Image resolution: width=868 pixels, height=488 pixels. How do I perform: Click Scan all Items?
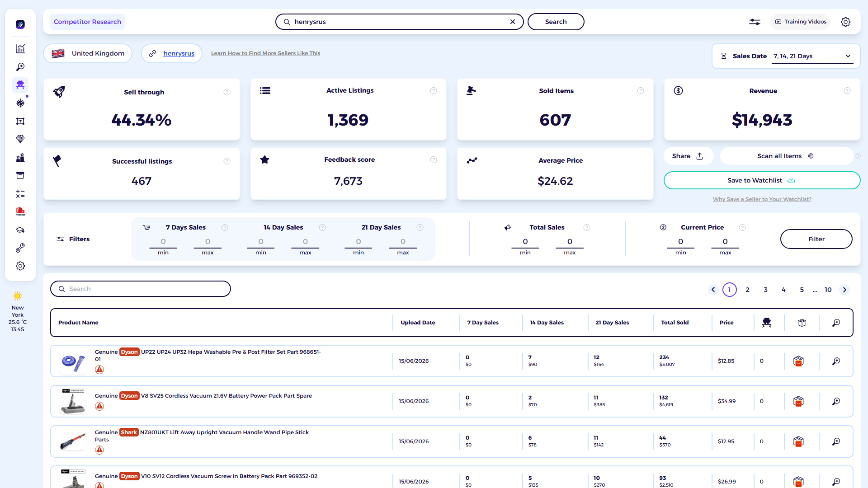click(x=786, y=156)
